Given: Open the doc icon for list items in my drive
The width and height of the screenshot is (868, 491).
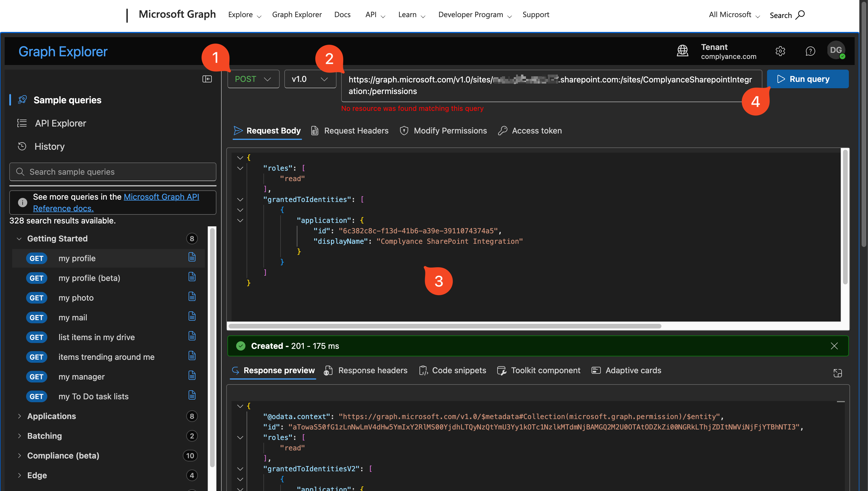Looking at the screenshot, I should [x=192, y=336].
